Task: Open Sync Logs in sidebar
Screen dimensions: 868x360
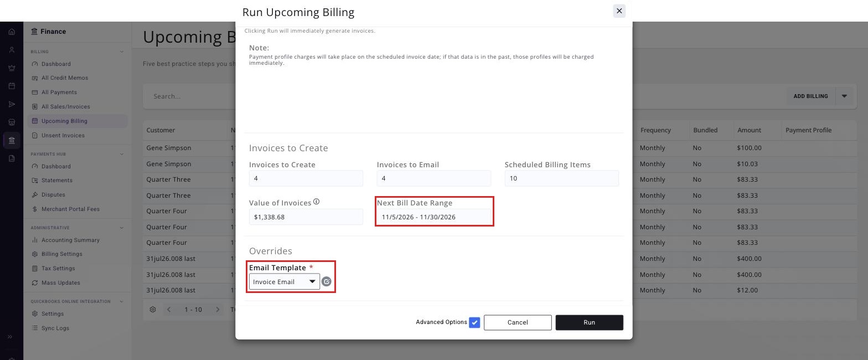Action: tap(55, 328)
